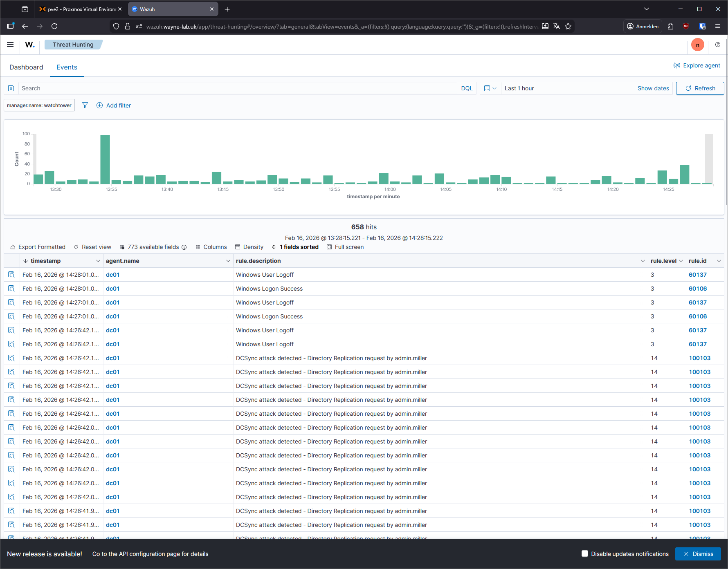Image resolution: width=728 pixels, height=569 pixels.
Task: Click the info icon beside available fields
Action: tap(185, 247)
